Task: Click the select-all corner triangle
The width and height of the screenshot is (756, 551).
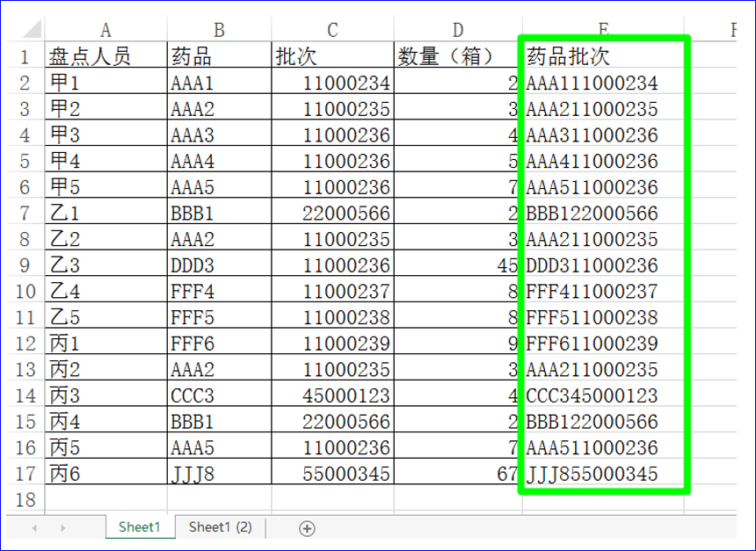Action: point(33,29)
